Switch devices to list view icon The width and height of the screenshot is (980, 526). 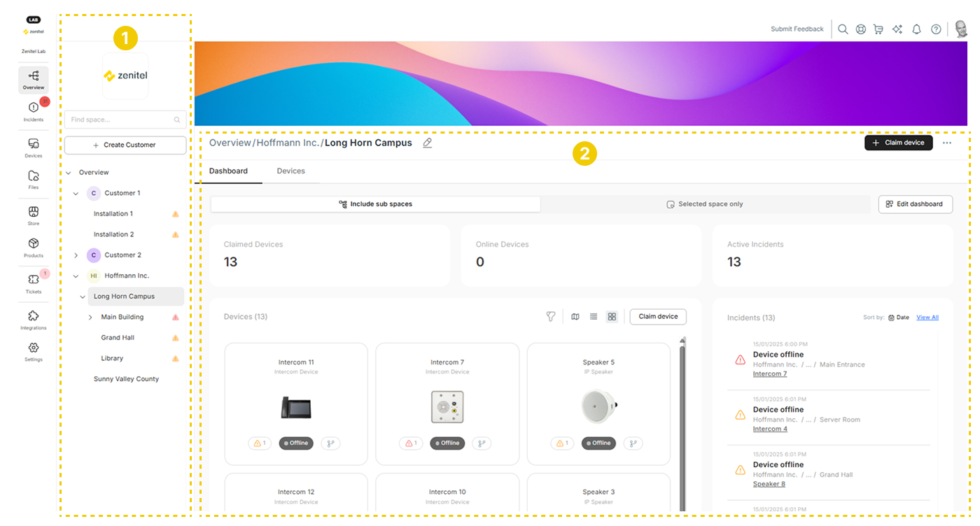594,317
